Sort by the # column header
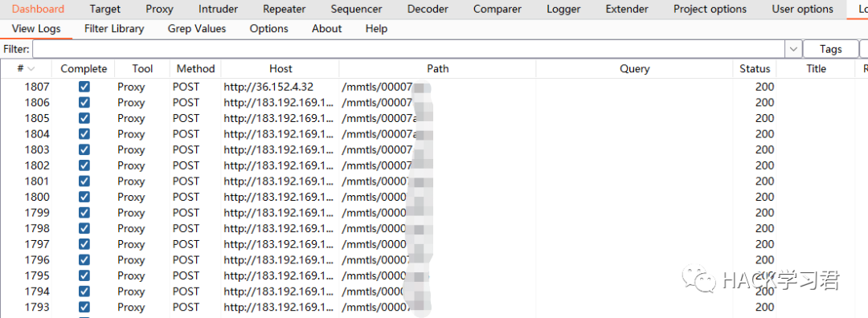 pyautogui.click(x=26, y=68)
